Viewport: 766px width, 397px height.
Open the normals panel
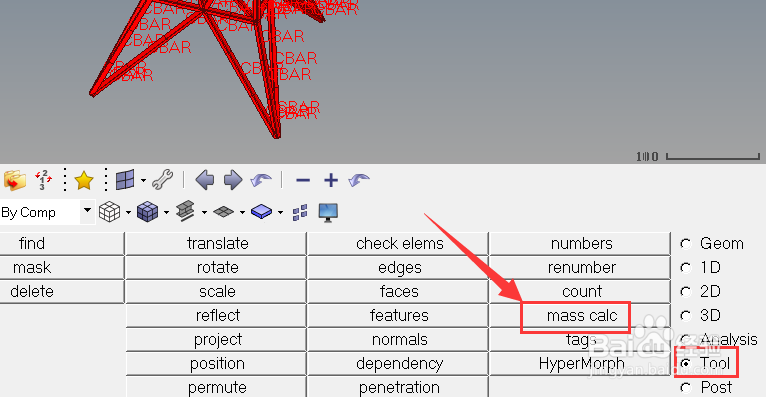pyautogui.click(x=398, y=339)
